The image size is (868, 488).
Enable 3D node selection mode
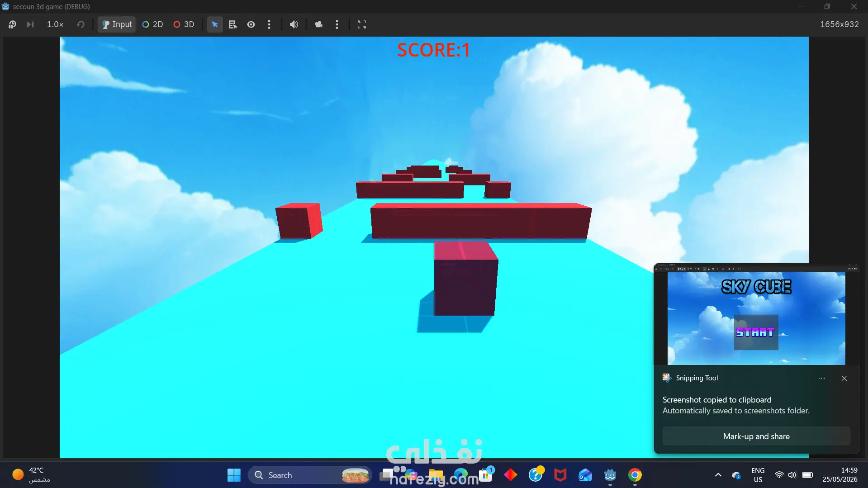coord(184,24)
